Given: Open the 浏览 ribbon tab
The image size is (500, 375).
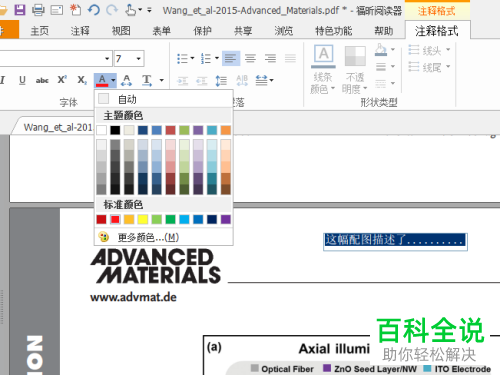Looking at the screenshot, I should pyautogui.click(x=284, y=31).
